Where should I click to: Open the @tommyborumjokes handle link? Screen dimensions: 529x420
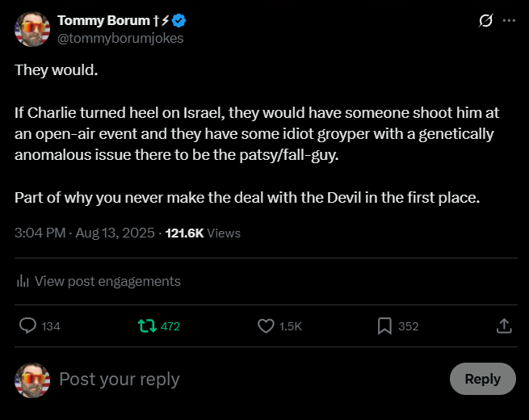coord(120,38)
